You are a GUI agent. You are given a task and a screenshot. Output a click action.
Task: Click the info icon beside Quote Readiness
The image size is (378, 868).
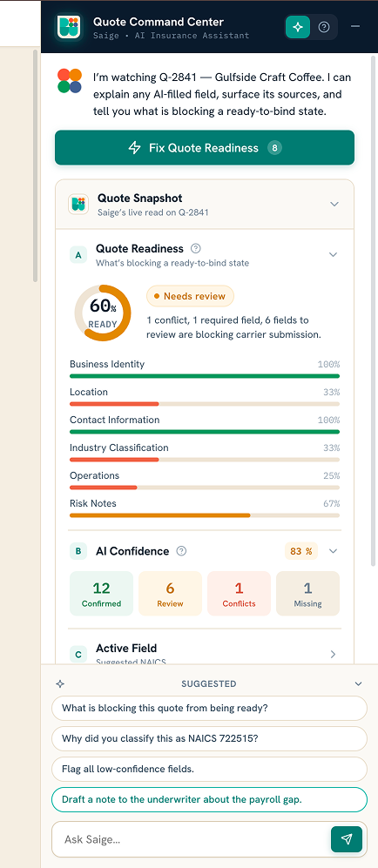(x=195, y=248)
